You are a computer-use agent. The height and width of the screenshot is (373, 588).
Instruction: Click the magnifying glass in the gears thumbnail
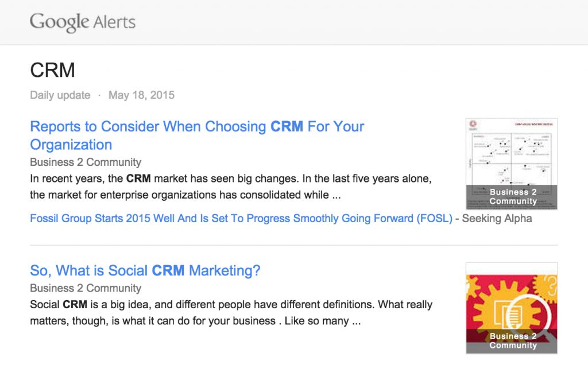(x=529, y=317)
